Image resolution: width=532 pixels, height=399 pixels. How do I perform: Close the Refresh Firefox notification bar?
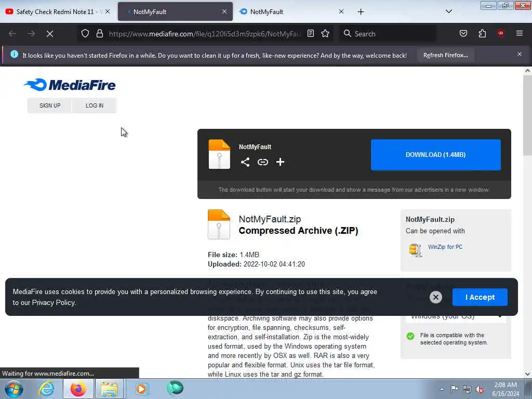(x=520, y=54)
